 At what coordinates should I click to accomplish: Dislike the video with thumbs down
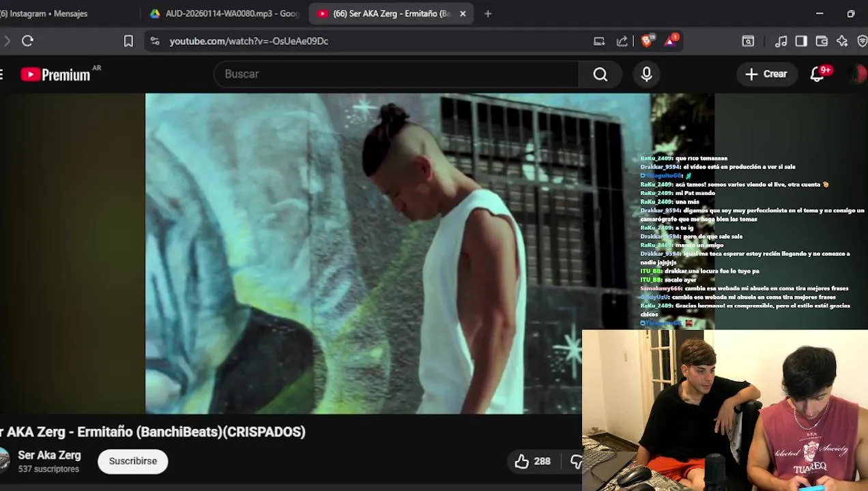point(576,462)
